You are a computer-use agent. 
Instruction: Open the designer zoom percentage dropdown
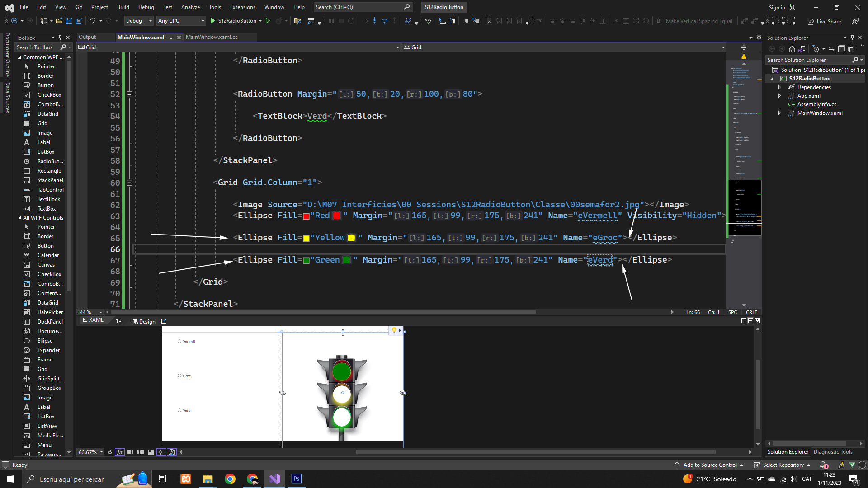102,452
